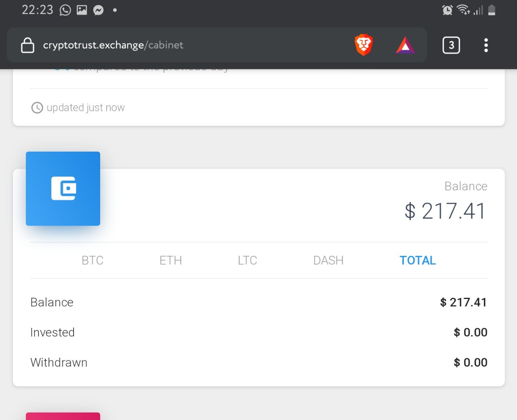Tap the cryptotrust.exchange address bar
517x420 pixels.
[113, 45]
